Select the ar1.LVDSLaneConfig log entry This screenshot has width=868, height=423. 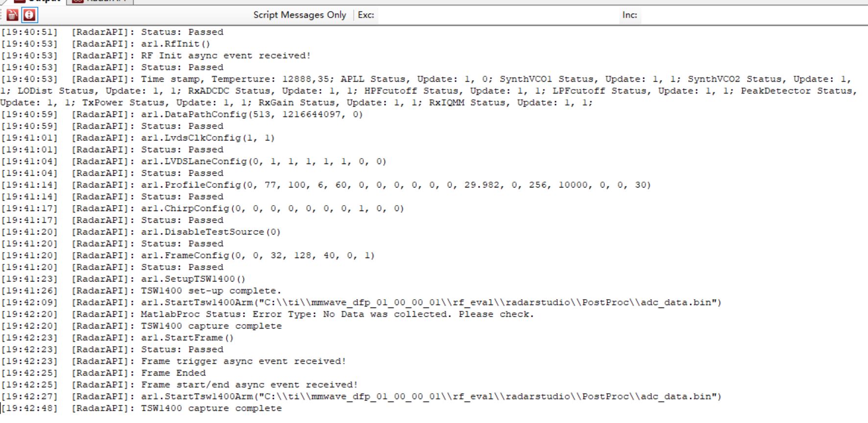(x=193, y=162)
